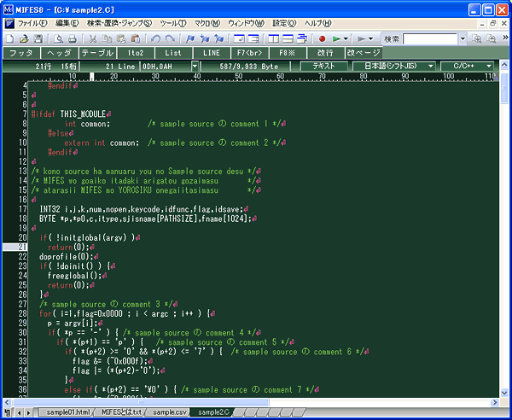This screenshot has width=512, height=420.
Task: Click the テキスト mode button in status bar
Action: click(323, 65)
